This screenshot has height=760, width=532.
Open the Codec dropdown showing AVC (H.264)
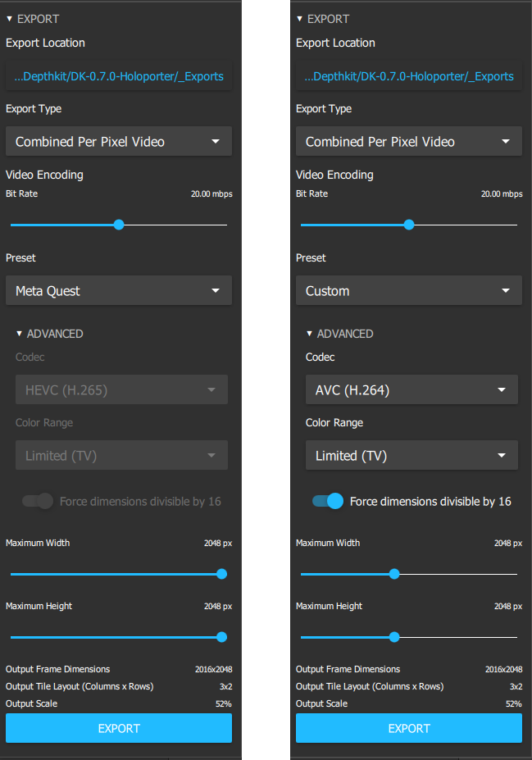pos(412,389)
